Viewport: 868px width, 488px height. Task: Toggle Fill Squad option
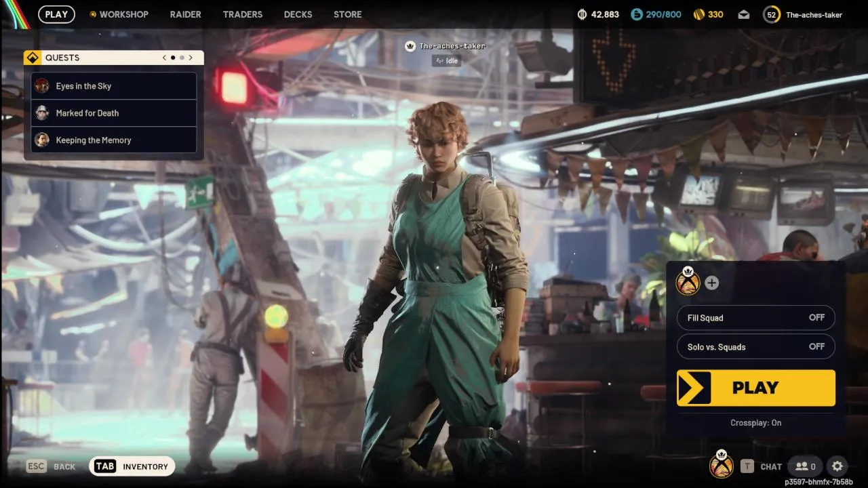tap(756, 318)
